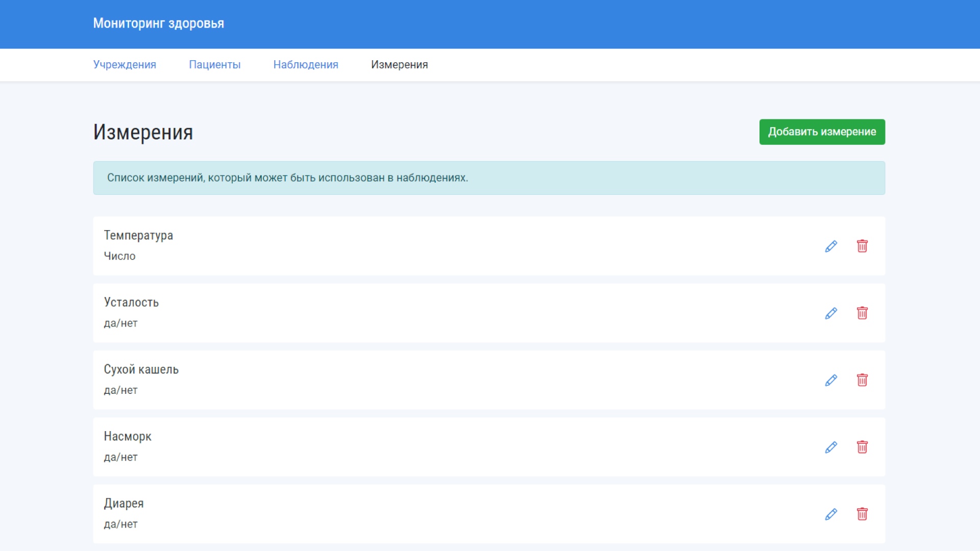Delete the Диарея measurement
This screenshot has width=980, height=551.
click(862, 514)
